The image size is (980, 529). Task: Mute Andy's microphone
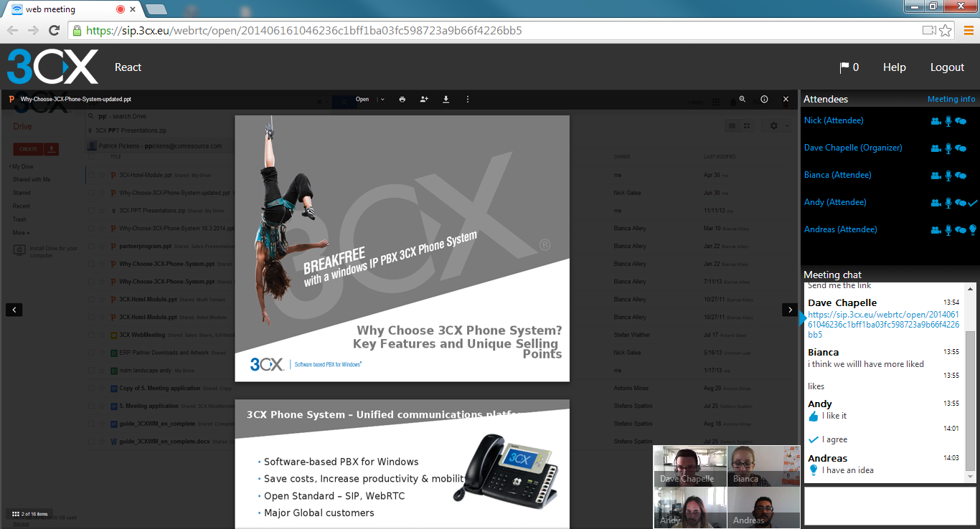pyautogui.click(x=948, y=203)
